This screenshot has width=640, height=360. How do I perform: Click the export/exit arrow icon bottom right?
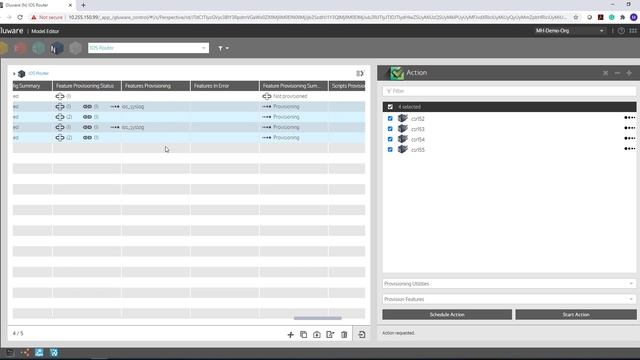tap(362, 335)
